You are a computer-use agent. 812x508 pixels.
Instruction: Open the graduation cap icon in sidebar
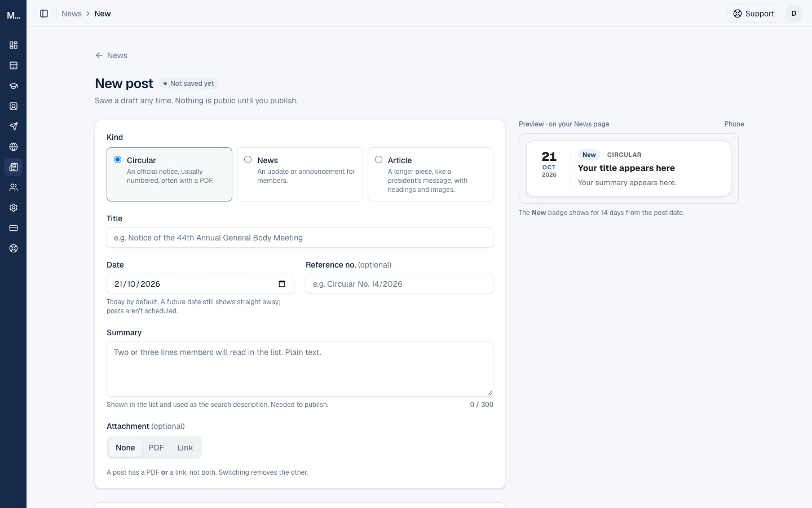[14, 86]
